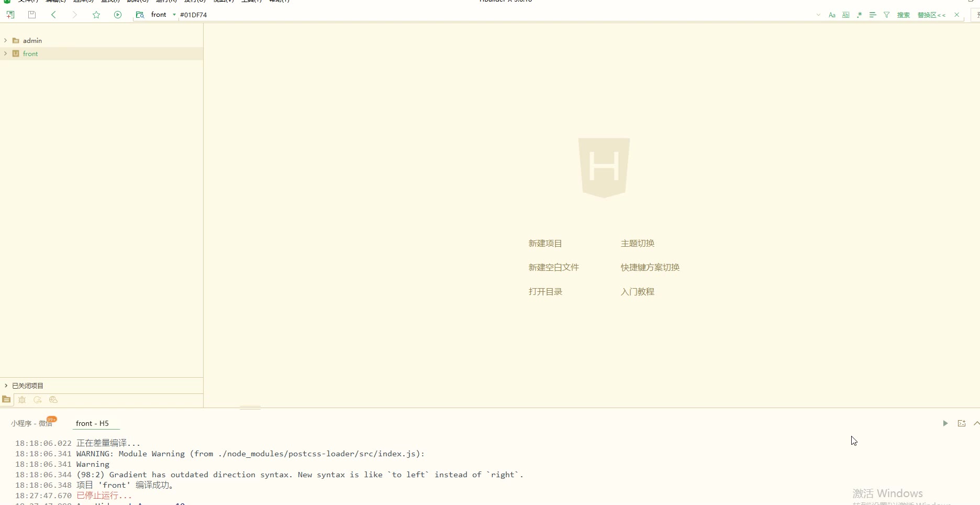This screenshot has height=505, width=980.
Task: Click 主题切换 link
Action: (x=638, y=243)
